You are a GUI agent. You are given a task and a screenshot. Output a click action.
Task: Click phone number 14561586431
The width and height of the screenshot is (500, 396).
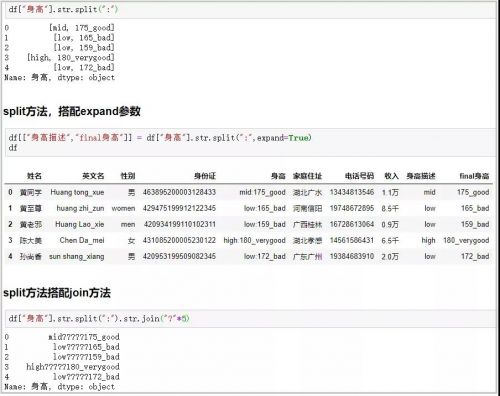tap(352, 240)
